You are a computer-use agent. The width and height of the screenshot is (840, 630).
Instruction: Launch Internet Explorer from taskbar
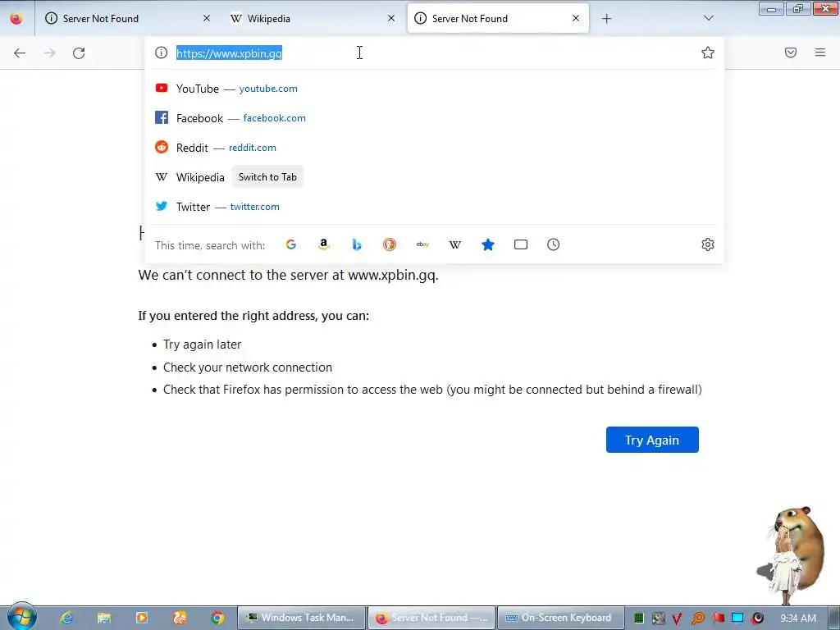coord(66,618)
